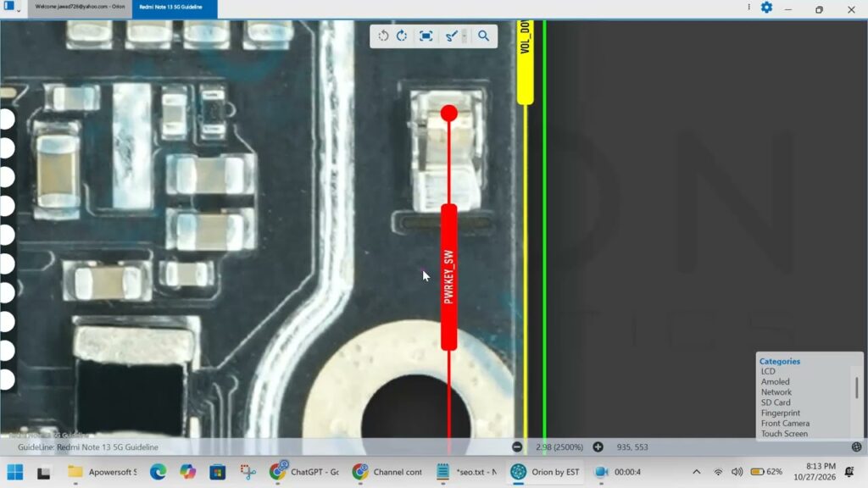Open Microsoft Edge from the taskbar
868x488 pixels.
pos(159,472)
